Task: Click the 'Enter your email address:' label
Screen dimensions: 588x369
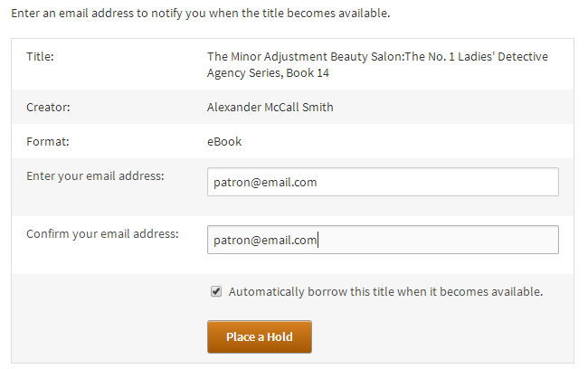Action: 95,175
